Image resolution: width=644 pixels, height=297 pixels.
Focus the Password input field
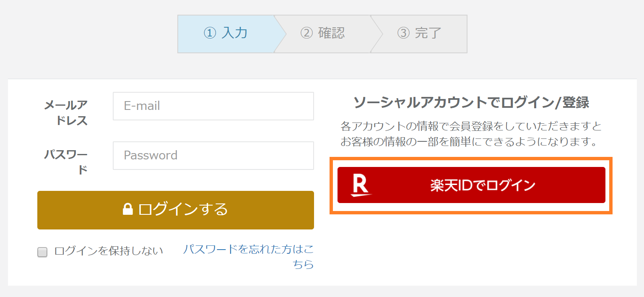pos(213,156)
